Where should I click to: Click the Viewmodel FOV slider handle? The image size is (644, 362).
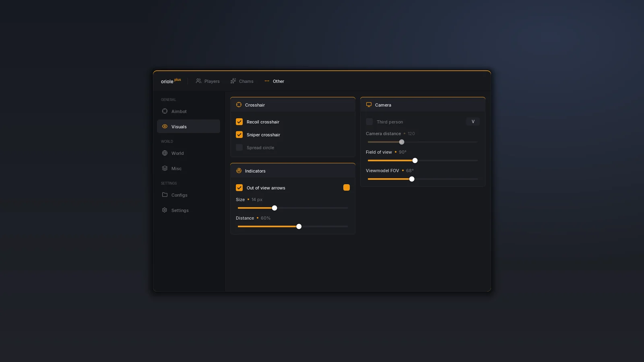412,179
